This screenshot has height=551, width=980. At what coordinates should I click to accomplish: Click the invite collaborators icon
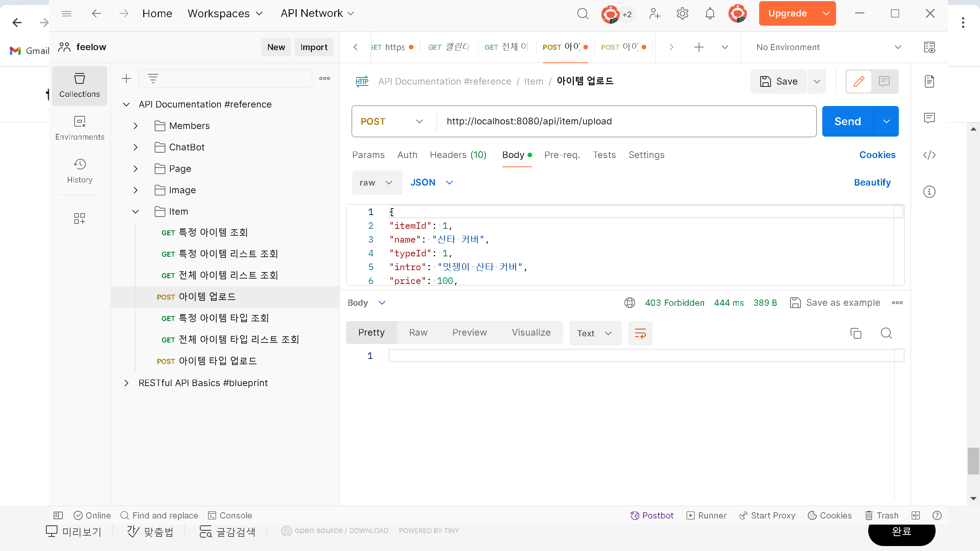655,14
